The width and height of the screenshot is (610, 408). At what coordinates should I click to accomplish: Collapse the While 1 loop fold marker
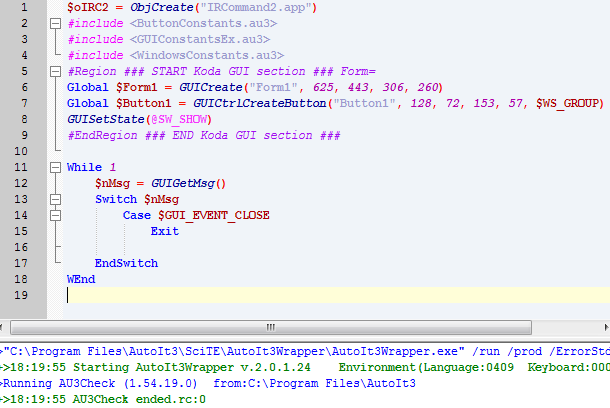click(x=55, y=167)
